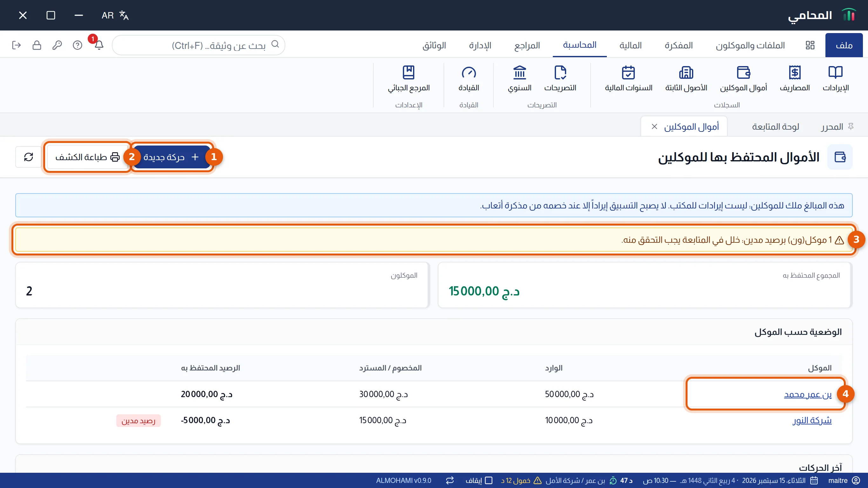This screenshot has width=868, height=488.
Task: Click balance cell 20 000,00 د.ج
Action: click(x=207, y=394)
